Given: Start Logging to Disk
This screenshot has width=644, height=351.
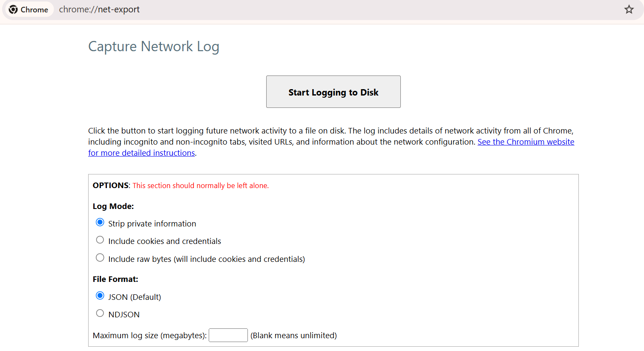Looking at the screenshot, I should (333, 92).
